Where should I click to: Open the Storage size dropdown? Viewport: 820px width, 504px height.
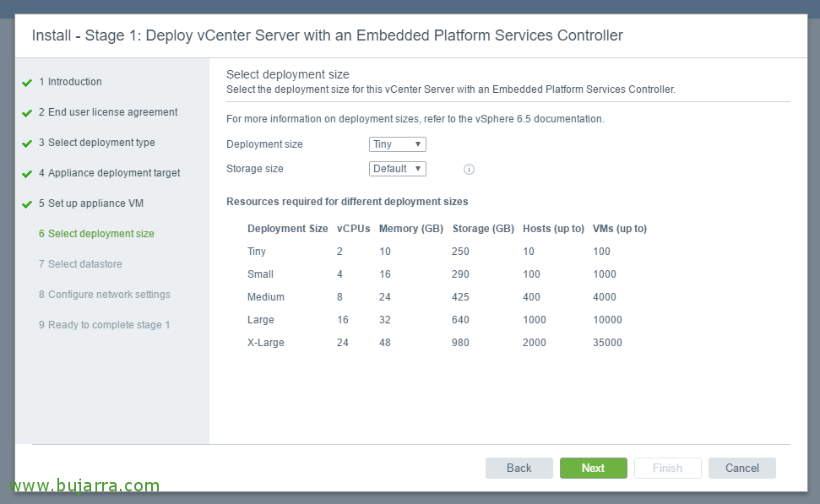click(398, 169)
